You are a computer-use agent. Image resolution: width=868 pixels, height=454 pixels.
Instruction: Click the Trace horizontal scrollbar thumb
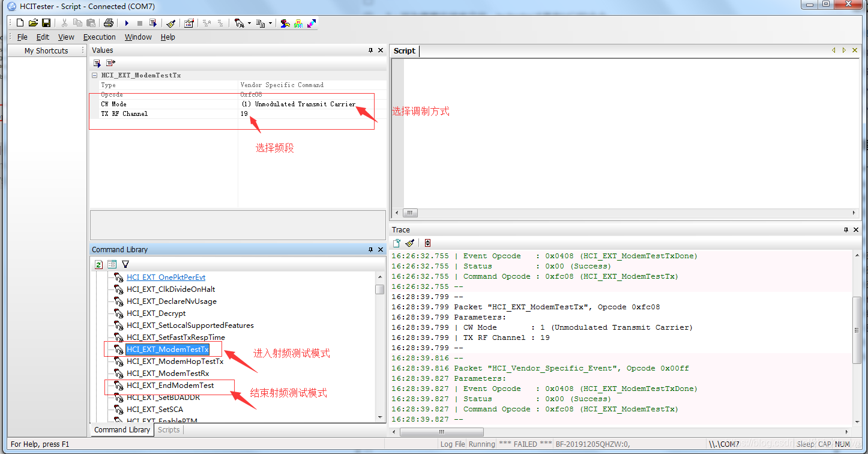[441, 432]
